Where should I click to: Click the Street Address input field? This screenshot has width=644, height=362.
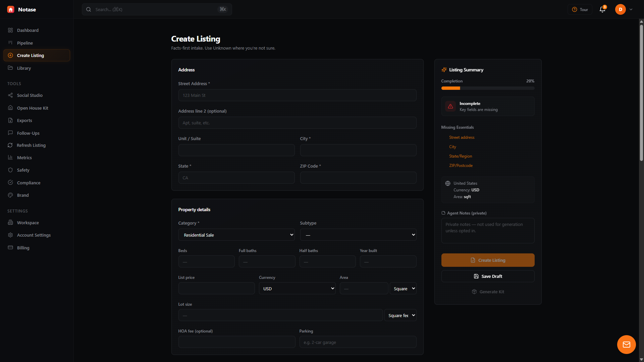tap(297, 95)
